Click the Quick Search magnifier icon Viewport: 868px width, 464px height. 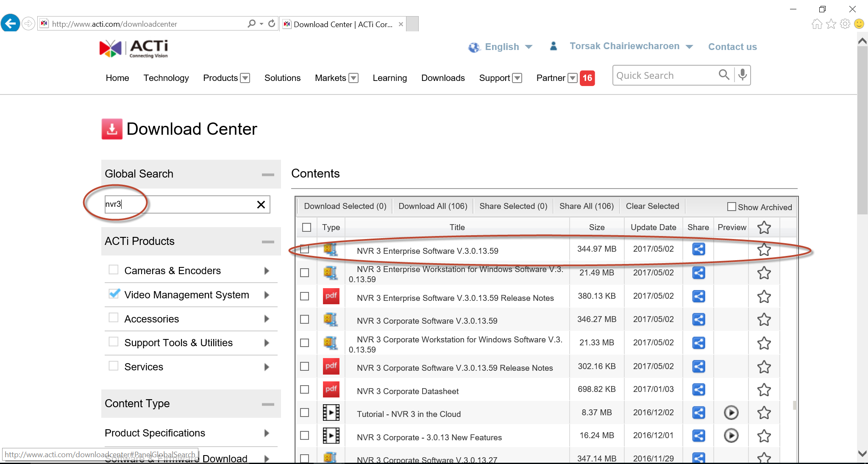coord(724,75)
